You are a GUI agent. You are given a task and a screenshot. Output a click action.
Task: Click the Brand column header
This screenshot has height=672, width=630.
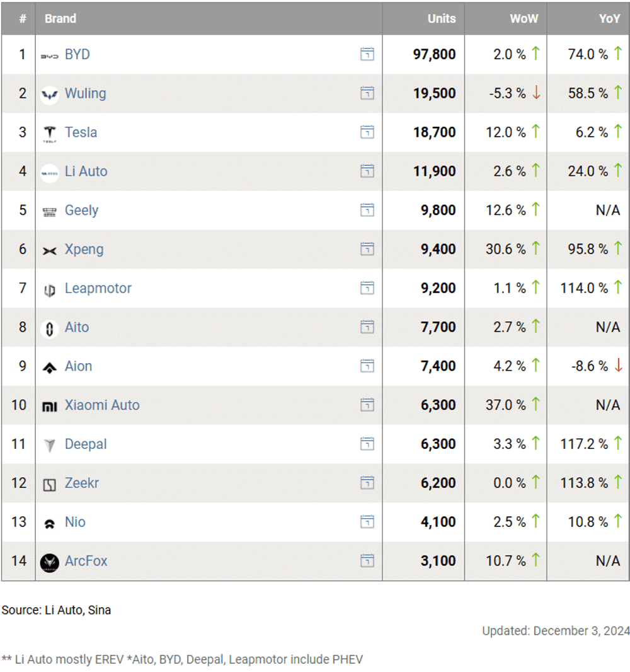(x=60, y=18)
